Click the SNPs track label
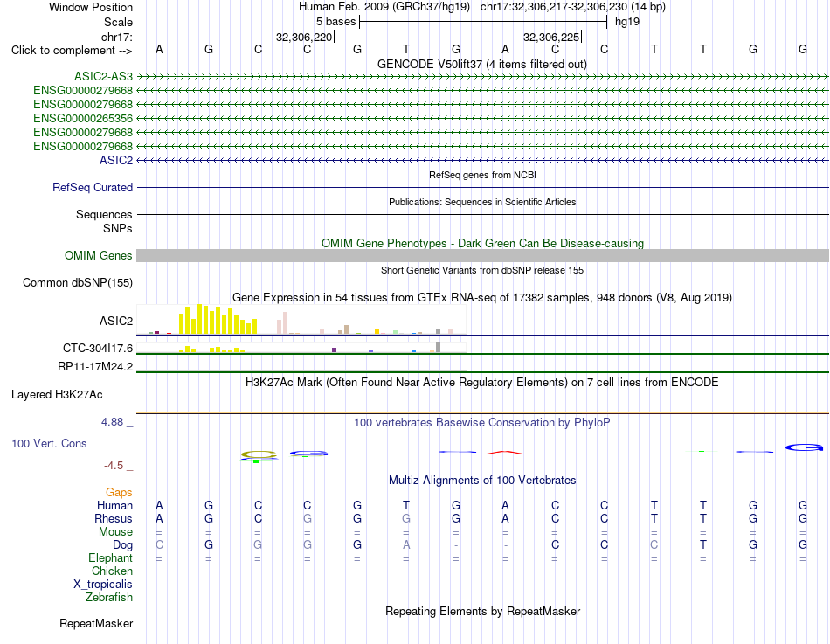Screen dimensions: 830x644 (118, 228)
